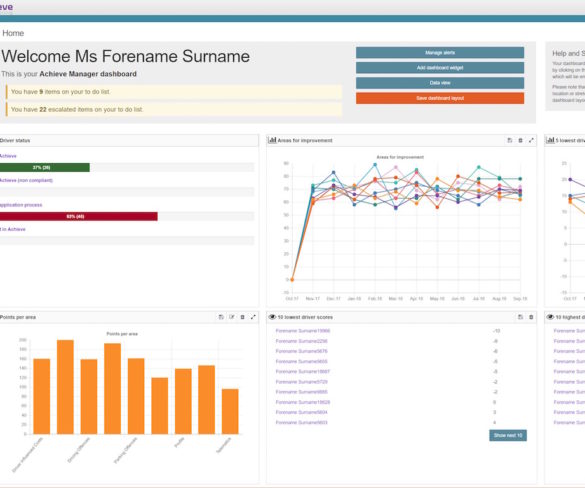The width and height of the screenshot is (585, 488).
Task: Click Show next 10 button
Action: 508,435
